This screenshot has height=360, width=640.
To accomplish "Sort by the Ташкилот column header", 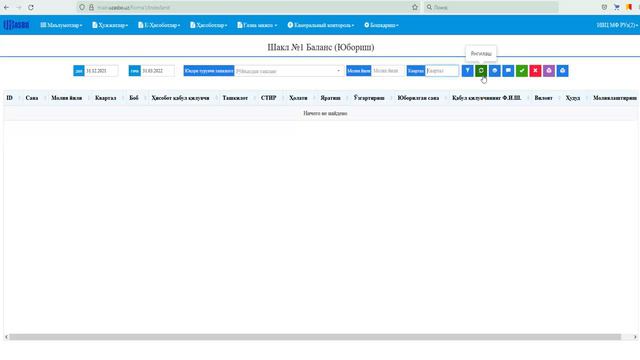I will [235, 98].
